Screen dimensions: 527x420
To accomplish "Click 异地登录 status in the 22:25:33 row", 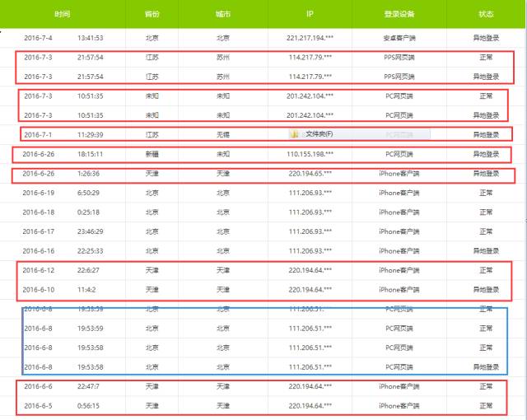I will pyautogui.click(x=486, y=251).
